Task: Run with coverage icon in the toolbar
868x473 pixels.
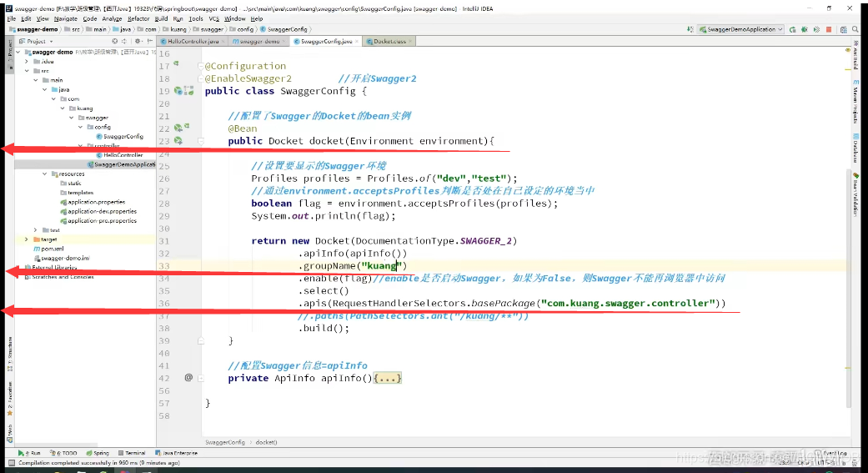Action: click(x=816, y=29)
